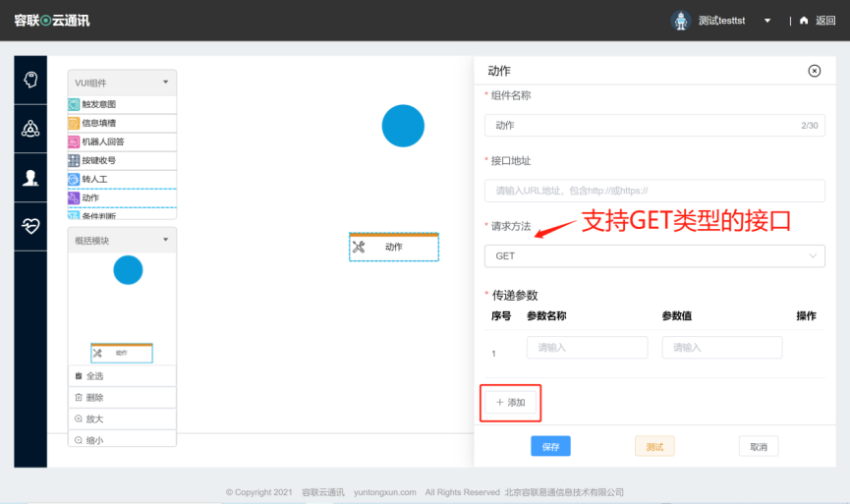
Task: Click the 删除 trash icon
Action: tap(79, 397)
